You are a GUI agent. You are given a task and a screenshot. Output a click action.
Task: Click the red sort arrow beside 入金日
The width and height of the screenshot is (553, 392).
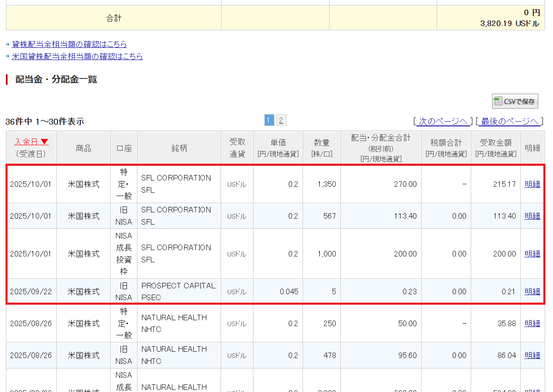tap(45, 142)
